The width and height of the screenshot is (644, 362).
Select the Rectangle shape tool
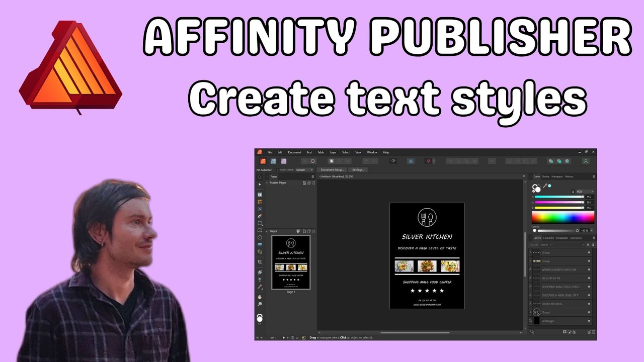pyautogui.click(x=260, y=223)
